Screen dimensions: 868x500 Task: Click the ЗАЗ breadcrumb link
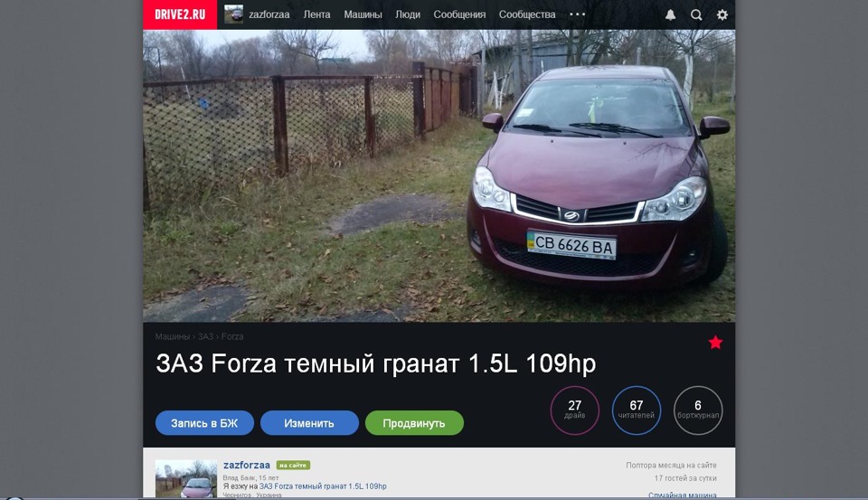(205, 336)
